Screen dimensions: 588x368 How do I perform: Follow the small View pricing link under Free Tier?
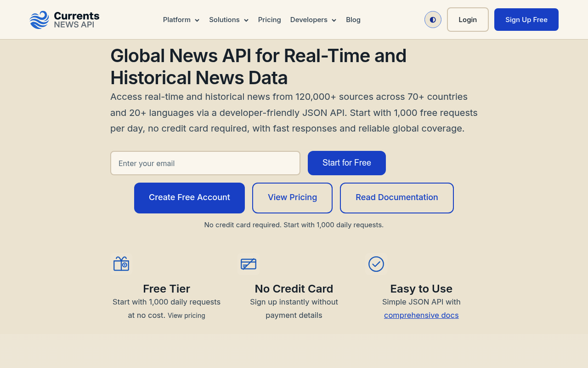[x=187, y=316]
